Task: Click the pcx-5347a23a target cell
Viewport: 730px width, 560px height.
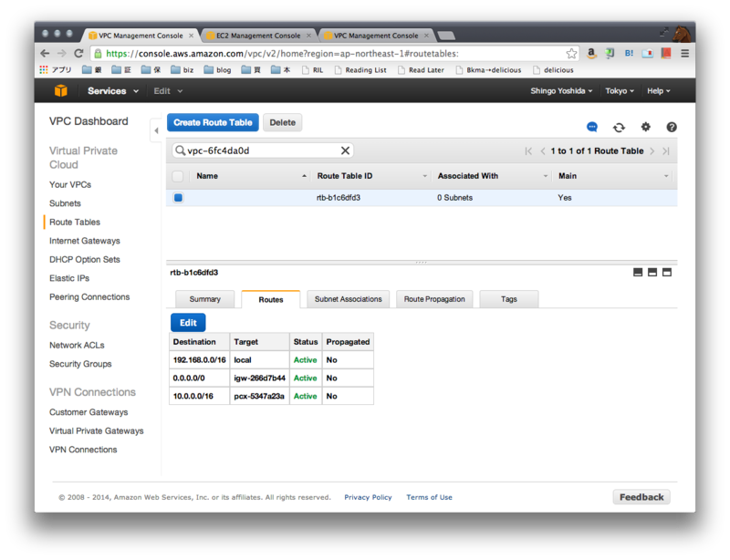Action: tap(259, 396)
